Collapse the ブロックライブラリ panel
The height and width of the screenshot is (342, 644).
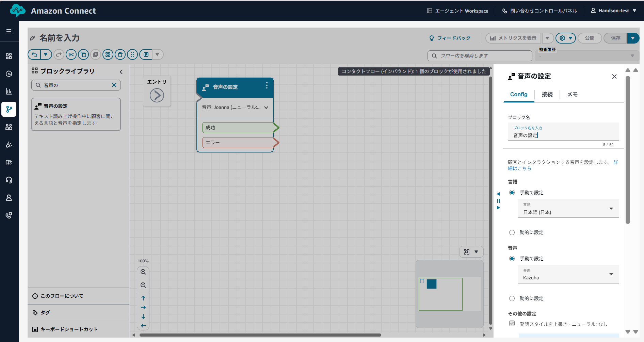pos(121,72)
